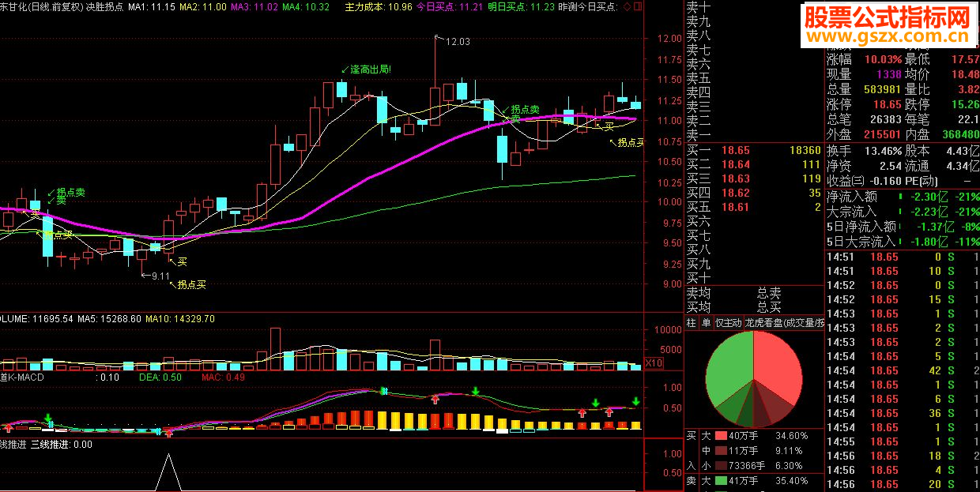Select the 买二 bid row at 18.64
The height and width of the screenshot is (492, 980).
754,164
